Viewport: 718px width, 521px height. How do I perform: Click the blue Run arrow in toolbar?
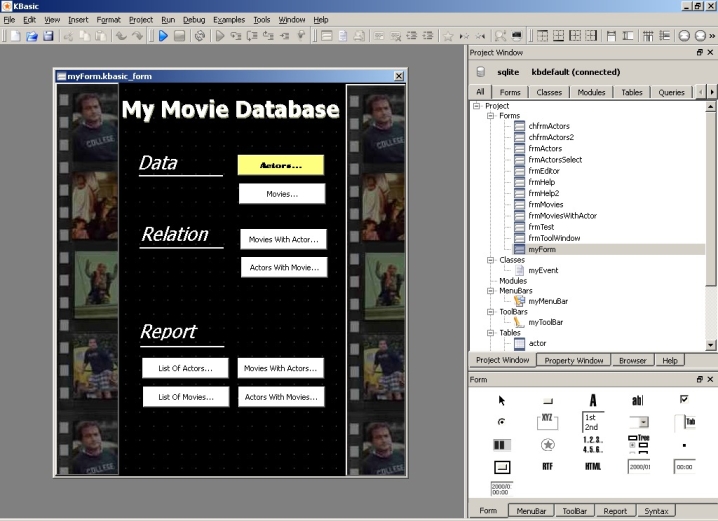163,36
